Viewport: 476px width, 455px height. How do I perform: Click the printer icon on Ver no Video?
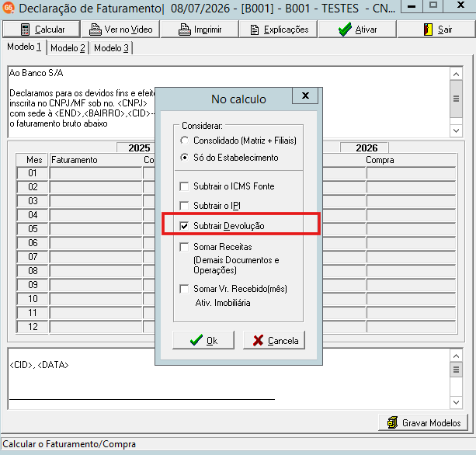95,30
